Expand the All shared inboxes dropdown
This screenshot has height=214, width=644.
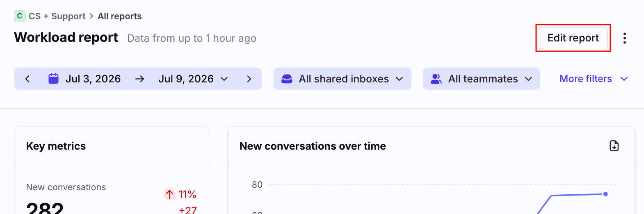(x=343, y=79)
